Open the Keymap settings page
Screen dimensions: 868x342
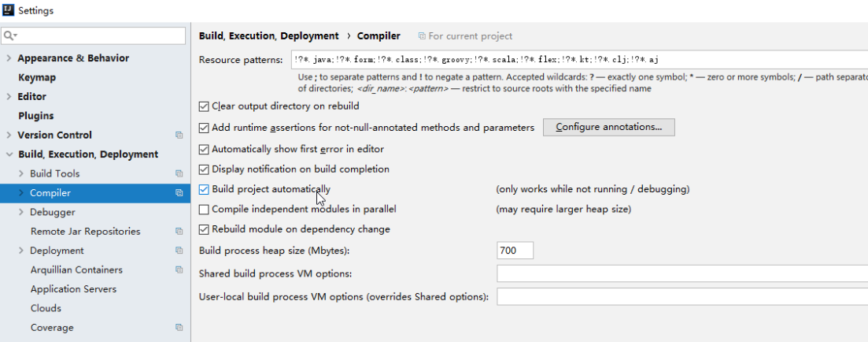pyautogui.click(x=36, y=77)
